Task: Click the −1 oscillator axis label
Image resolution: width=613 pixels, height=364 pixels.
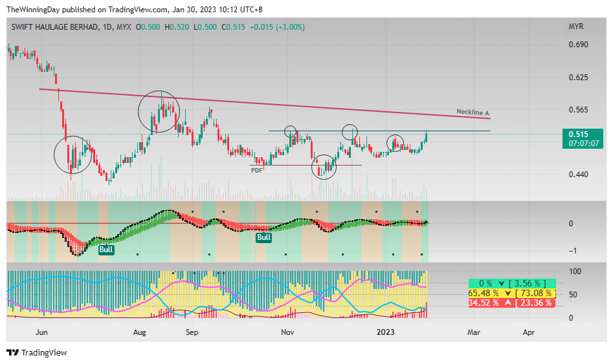Action: point(572,251)
